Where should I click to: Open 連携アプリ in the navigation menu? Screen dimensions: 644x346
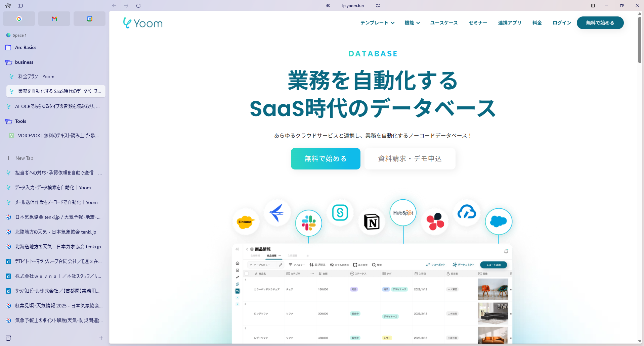tap(510, 23)
